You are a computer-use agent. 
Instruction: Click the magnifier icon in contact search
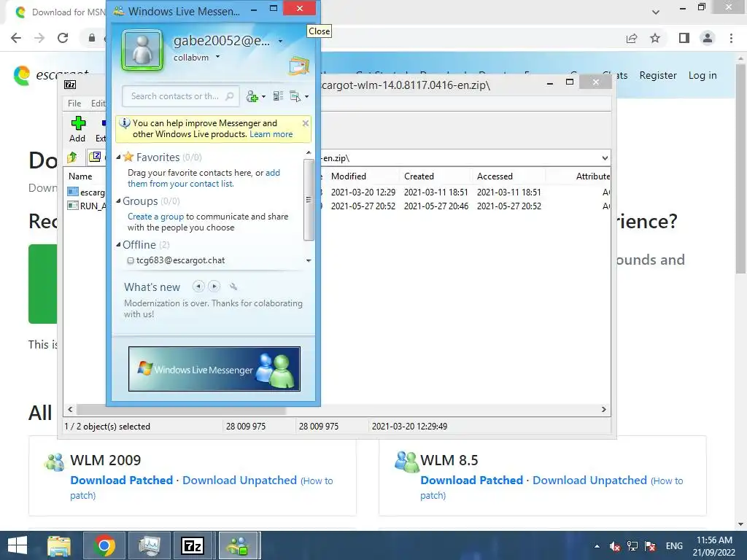click(x=230, y=96)
